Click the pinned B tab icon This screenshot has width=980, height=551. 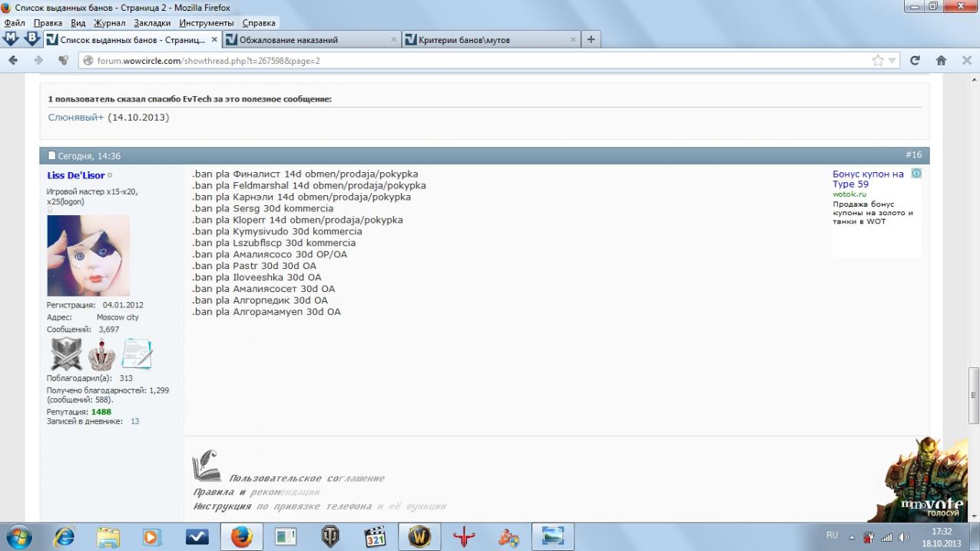click(31, 39)
